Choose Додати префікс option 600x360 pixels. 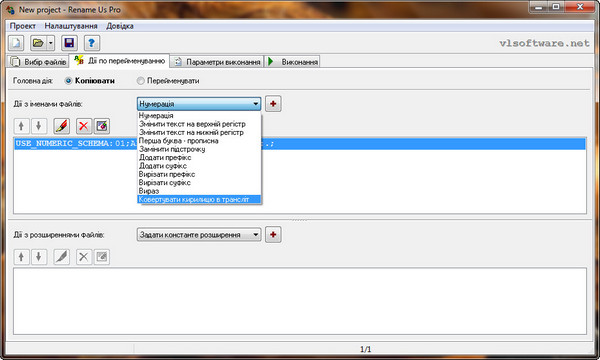(x=199, y=158)
